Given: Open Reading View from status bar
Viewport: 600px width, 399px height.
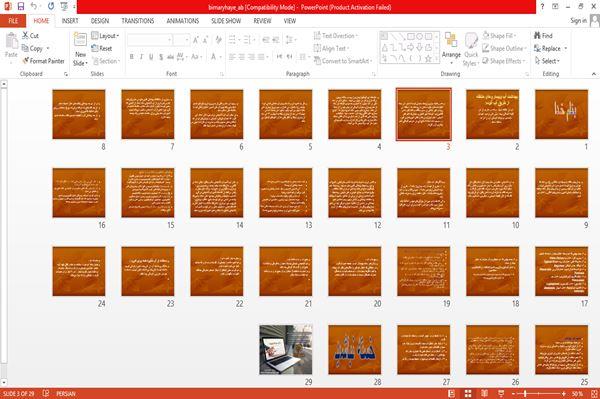Looking at the screenshot, I should (x=484, y=394).
